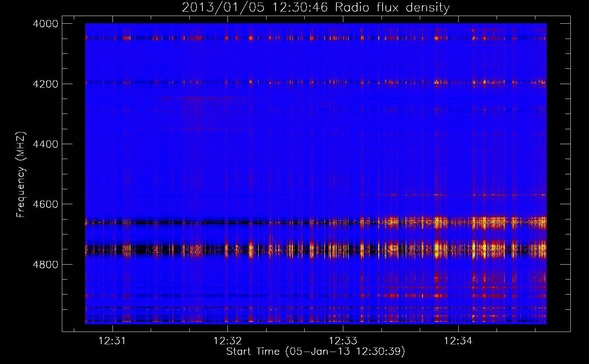This screenshot has height=364, width=589.
Task: Click the 4000 frequency tick label
Action: (x=46, y=24)
